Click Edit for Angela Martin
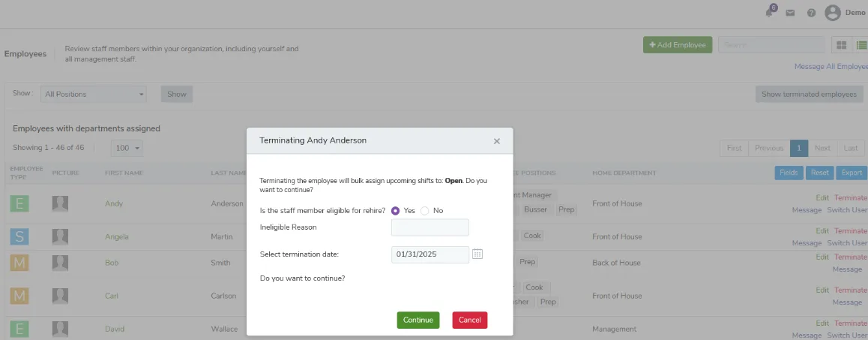 822,231
